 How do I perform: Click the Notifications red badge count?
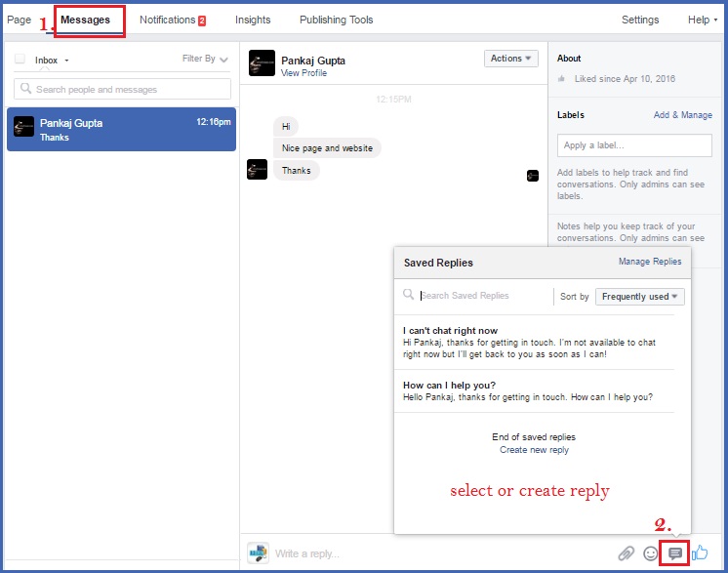[202, 20]
